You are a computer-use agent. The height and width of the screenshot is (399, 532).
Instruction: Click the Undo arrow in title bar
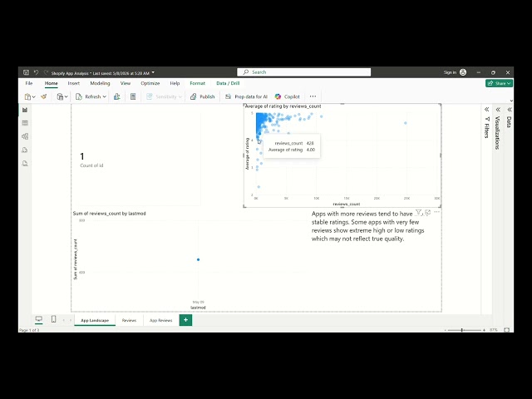click(x=36, y=72)
